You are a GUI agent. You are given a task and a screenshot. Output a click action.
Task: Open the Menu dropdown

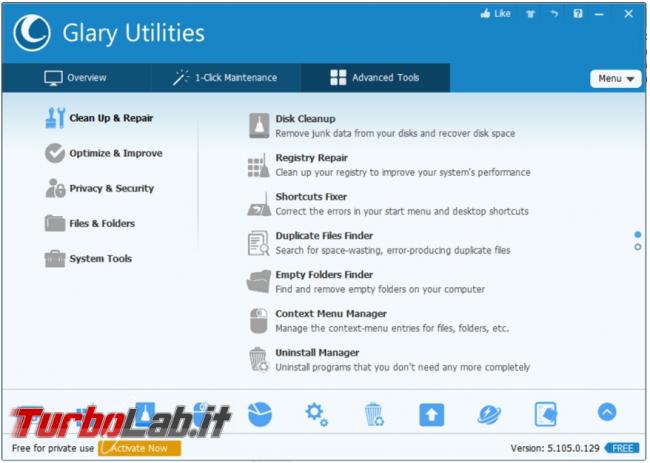point(616,78)
